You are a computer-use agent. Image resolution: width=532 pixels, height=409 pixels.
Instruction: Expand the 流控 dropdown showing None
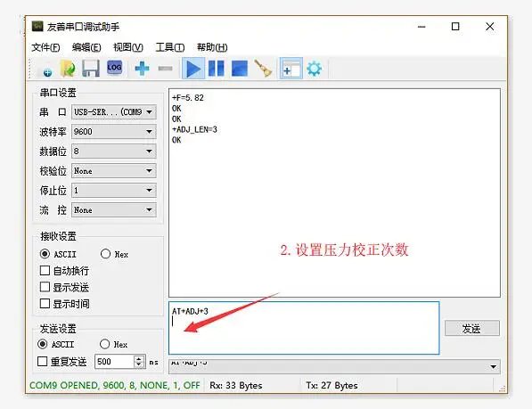(114, 210)
